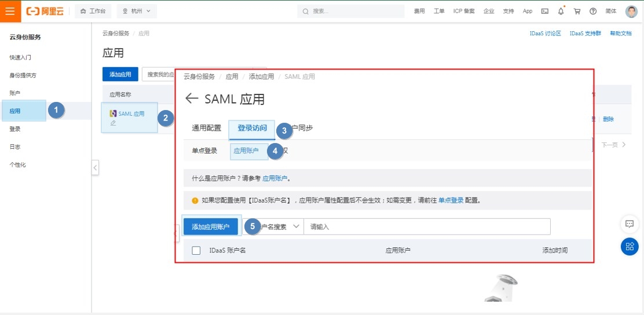Click the help question mark icon
The width and height of the screenshot is (644, 315).
tap(593, 11)
